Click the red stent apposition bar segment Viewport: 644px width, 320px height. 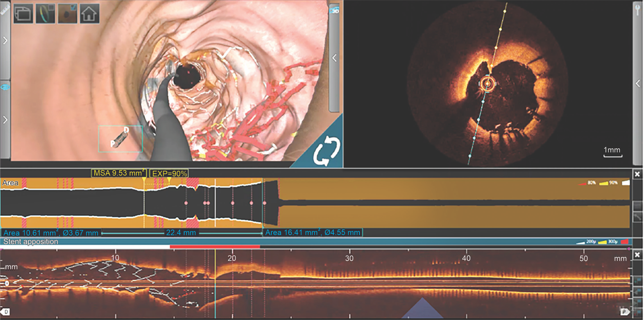[x=215, y=246]
